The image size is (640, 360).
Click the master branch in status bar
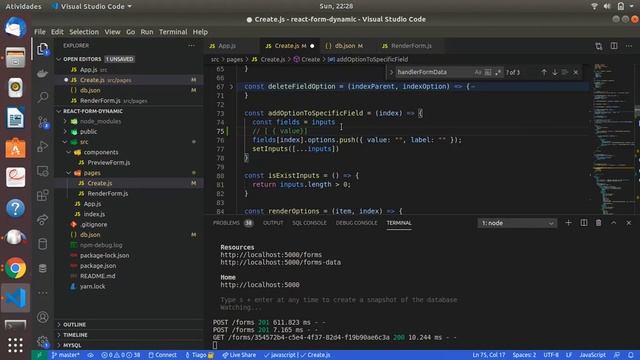coord(65,355)
